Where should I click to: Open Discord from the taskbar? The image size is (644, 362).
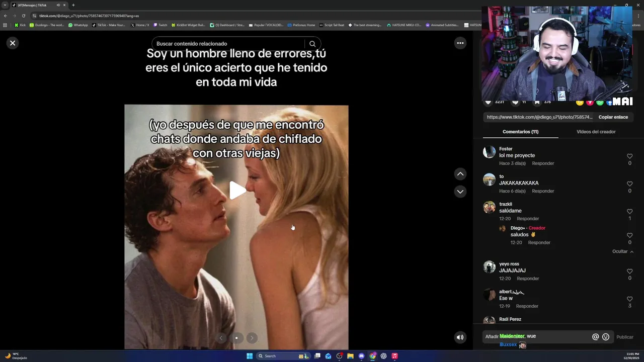[361, 356]
